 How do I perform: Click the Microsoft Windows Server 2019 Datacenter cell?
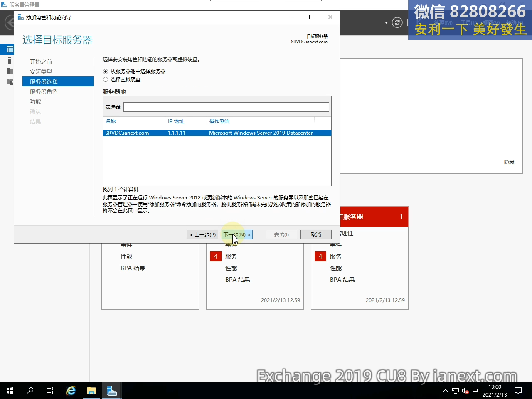[x=261, y=133]
